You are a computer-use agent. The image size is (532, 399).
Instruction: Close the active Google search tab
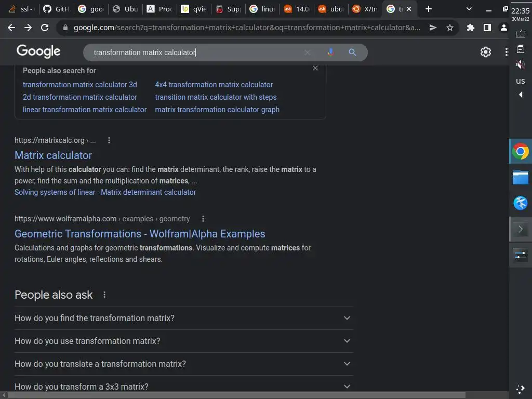(x=409, y=9)
